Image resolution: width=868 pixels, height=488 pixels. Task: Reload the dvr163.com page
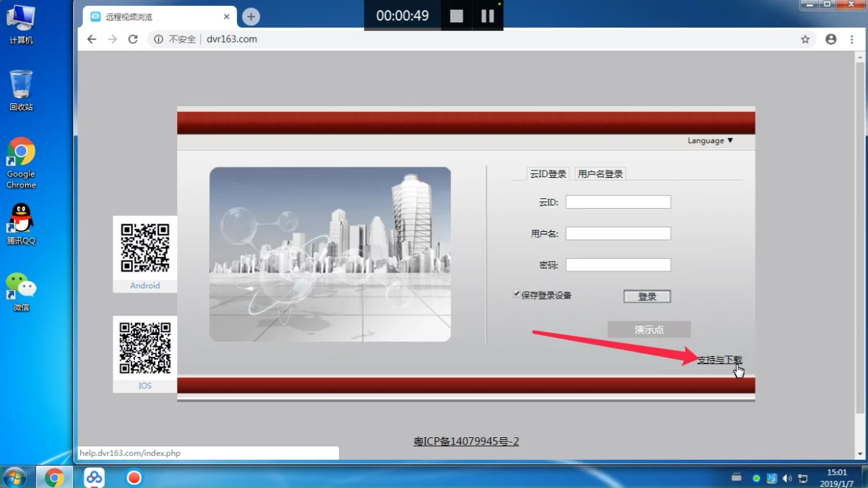point(133,40)
